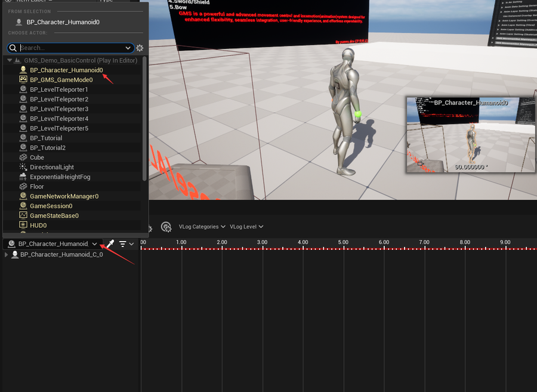Click the humanoid character in viewport
Image resolution: width=537 pixels, height=392 pixels.
pos(345,112)
